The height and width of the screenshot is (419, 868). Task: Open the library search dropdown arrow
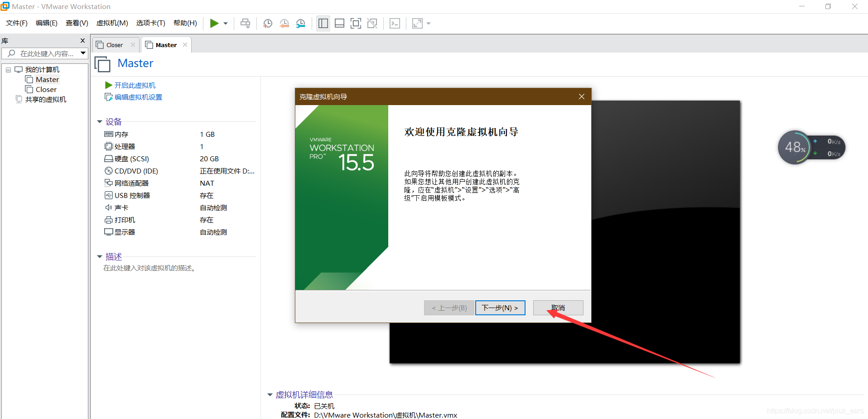pyautogui.click(x=83, y=53)
